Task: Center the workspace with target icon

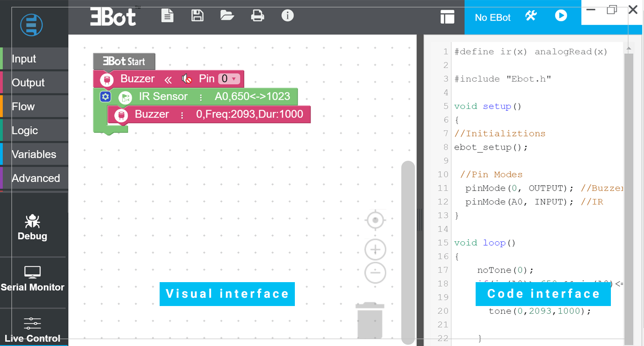Action: (375, 221)
